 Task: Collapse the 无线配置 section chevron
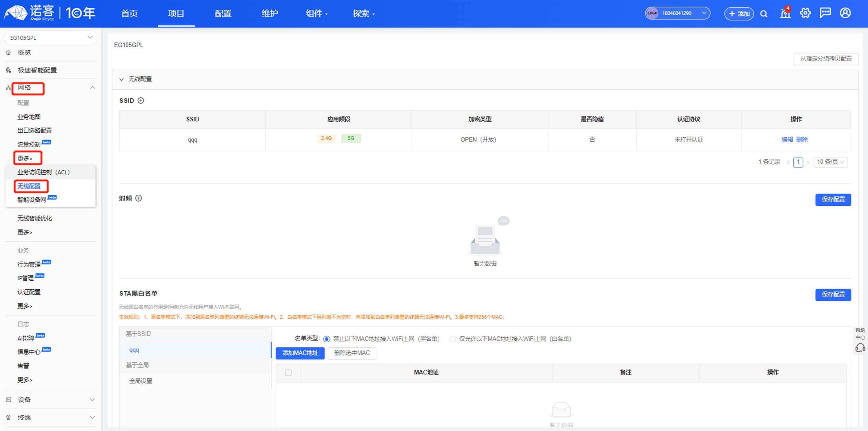coord(121,79)
